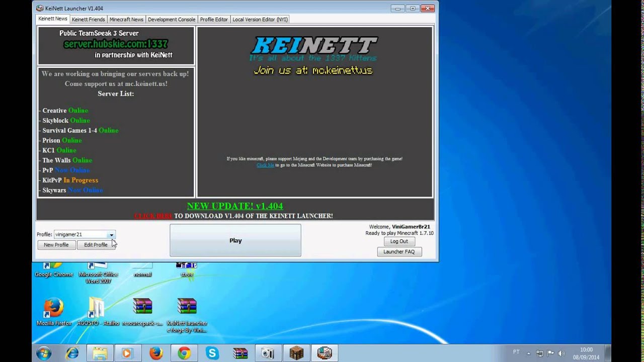Click the volume speaker tray icon
Viewport: 644px width, 362px height.
pyautogui.click(x=561, y=353)
